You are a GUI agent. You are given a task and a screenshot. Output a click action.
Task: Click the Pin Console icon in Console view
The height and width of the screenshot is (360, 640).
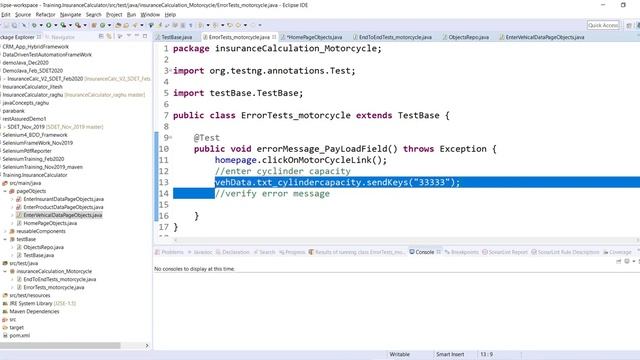(x=619, y=261)
